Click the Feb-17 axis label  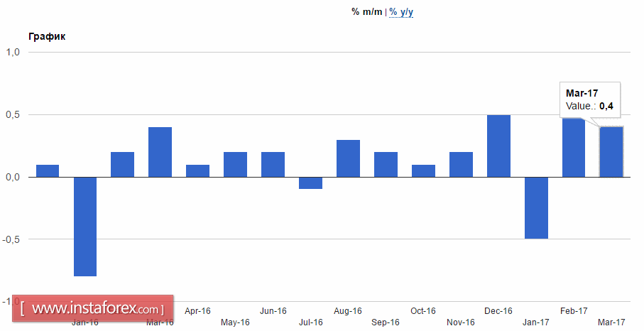point(574,311)
